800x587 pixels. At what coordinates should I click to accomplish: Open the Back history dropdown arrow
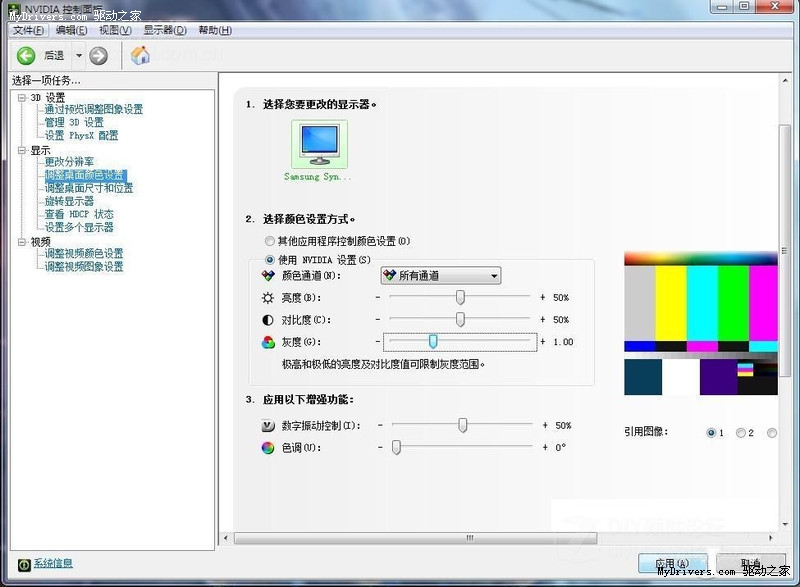pyautogui.click(x=79, y=55)
